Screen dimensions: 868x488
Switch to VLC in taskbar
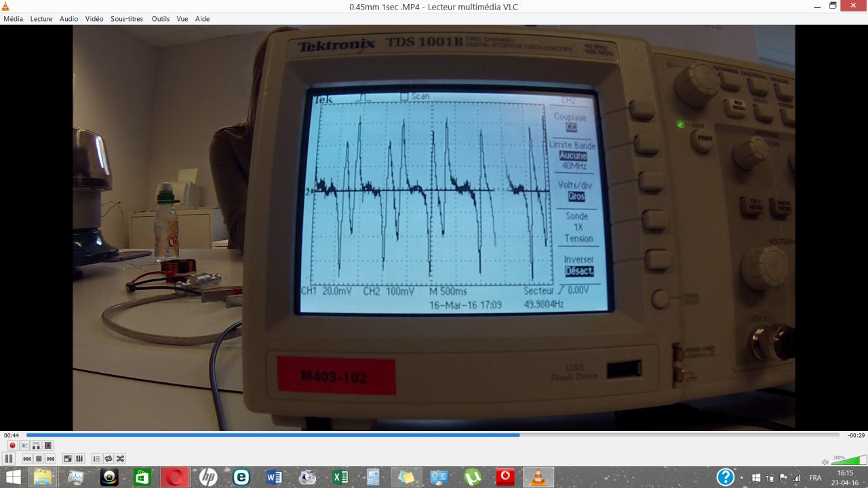pyautogui.click(x=538, y=477)
